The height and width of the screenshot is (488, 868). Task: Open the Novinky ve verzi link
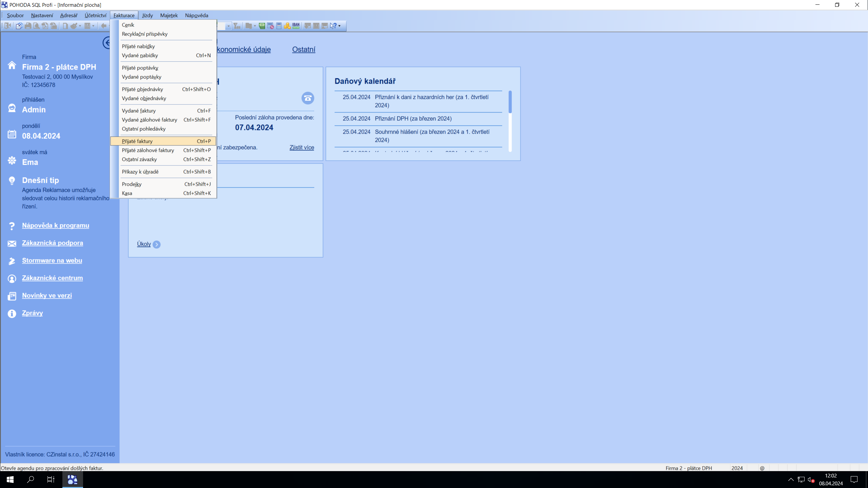point(47,296)
